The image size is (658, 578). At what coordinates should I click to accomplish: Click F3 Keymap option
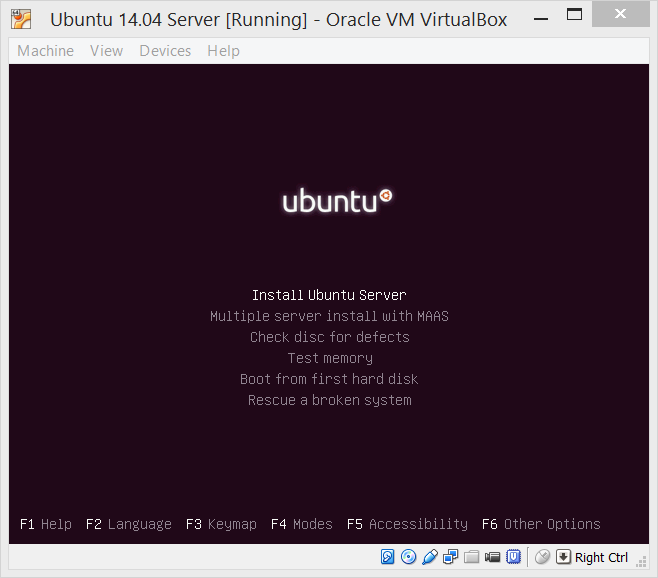tap(221, 524)
